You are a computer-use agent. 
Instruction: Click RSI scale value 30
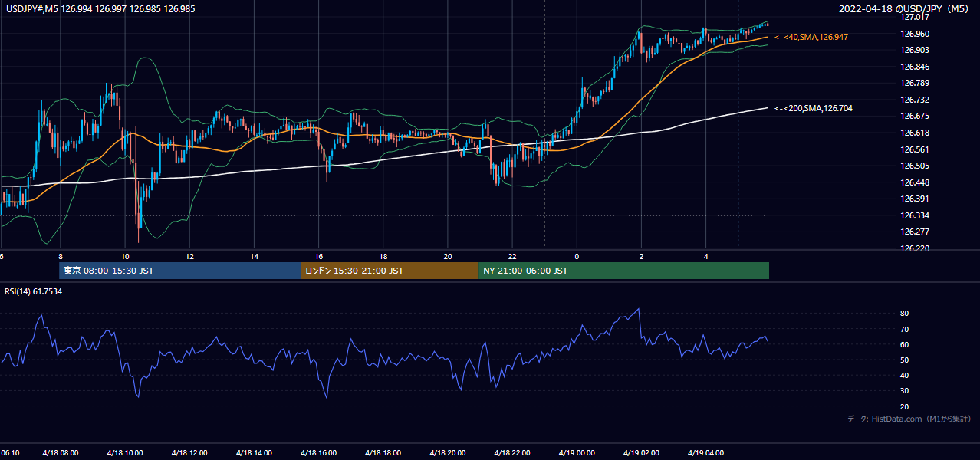[x=904, y=391]
